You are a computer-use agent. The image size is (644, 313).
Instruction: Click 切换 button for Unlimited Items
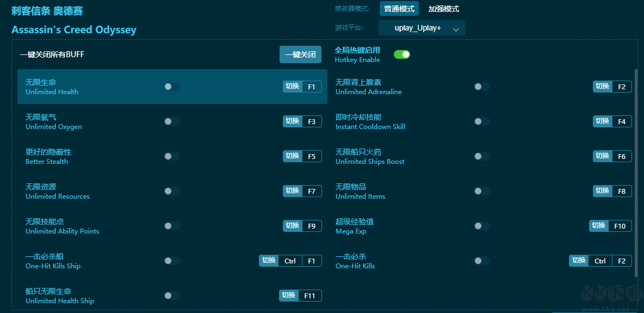coord(603,191)
